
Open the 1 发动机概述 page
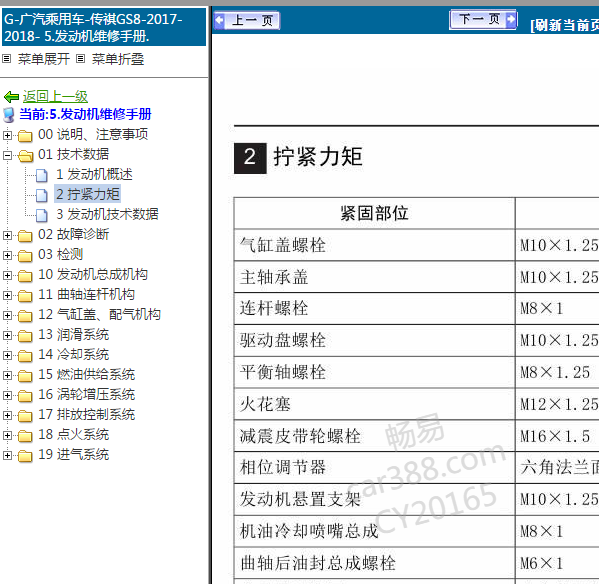click(x=94, y=174)
